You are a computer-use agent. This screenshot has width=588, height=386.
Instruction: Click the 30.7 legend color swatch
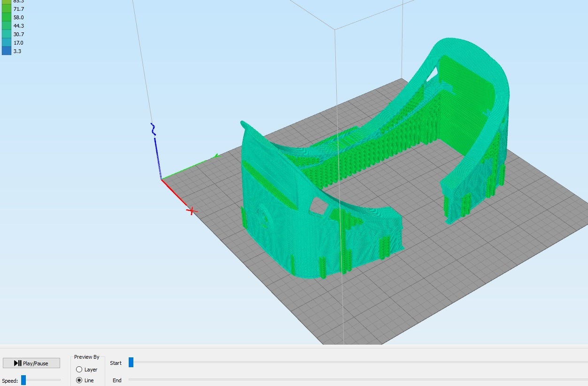point(7,34)
